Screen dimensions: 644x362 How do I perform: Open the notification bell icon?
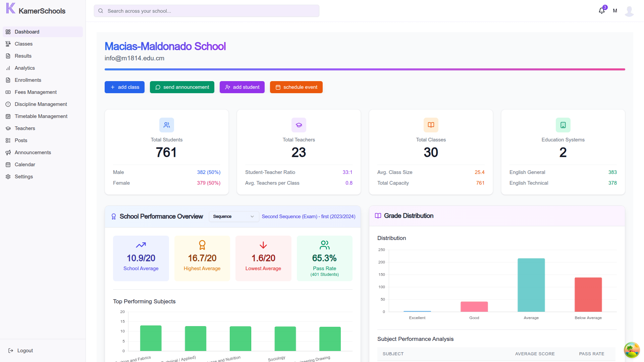pos(601,10)
